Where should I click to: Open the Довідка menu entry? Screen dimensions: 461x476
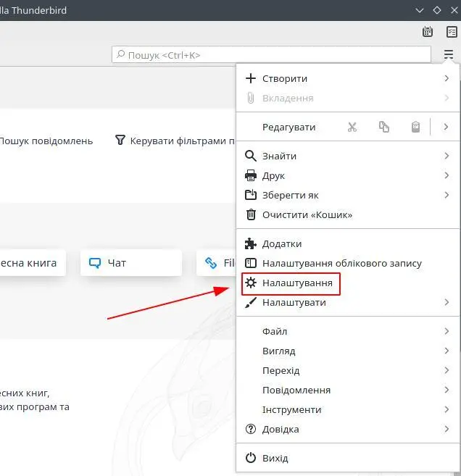click(x=348, y=429)
